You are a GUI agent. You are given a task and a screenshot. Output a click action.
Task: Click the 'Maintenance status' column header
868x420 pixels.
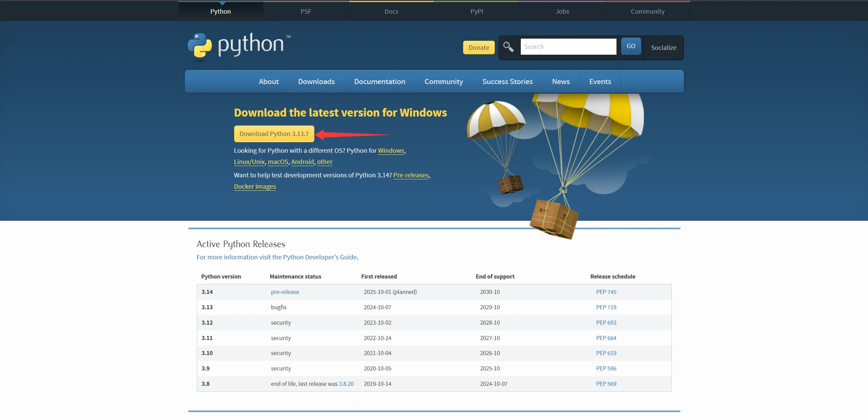pyautogui.click(x=295, y=276)
